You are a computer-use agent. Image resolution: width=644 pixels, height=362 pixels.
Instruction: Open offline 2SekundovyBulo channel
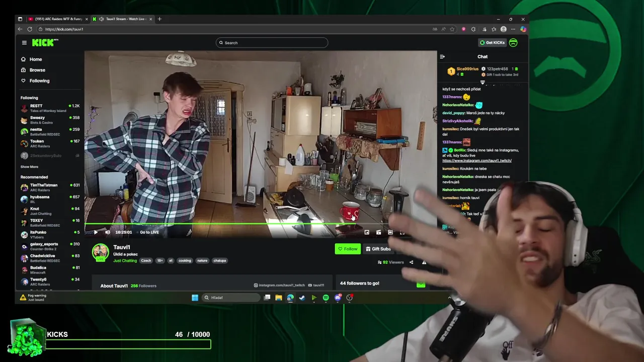coord(50,156)
